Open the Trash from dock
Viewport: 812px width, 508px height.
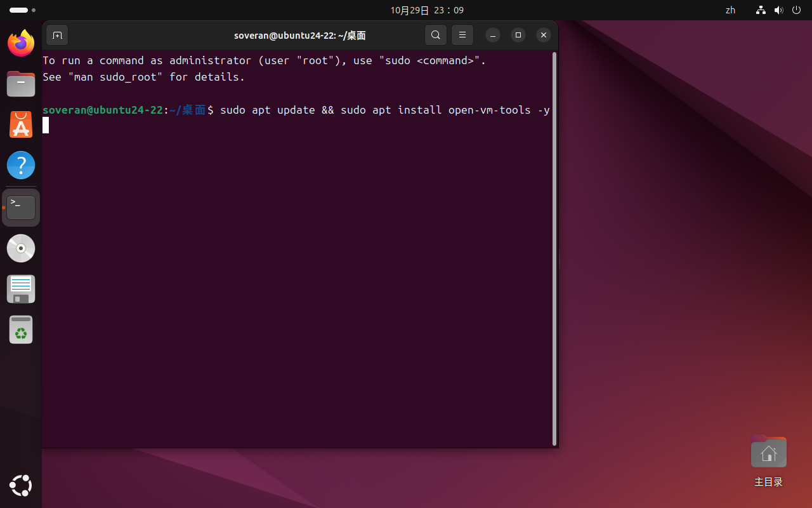pyautogui.click(x=21, y=330)
